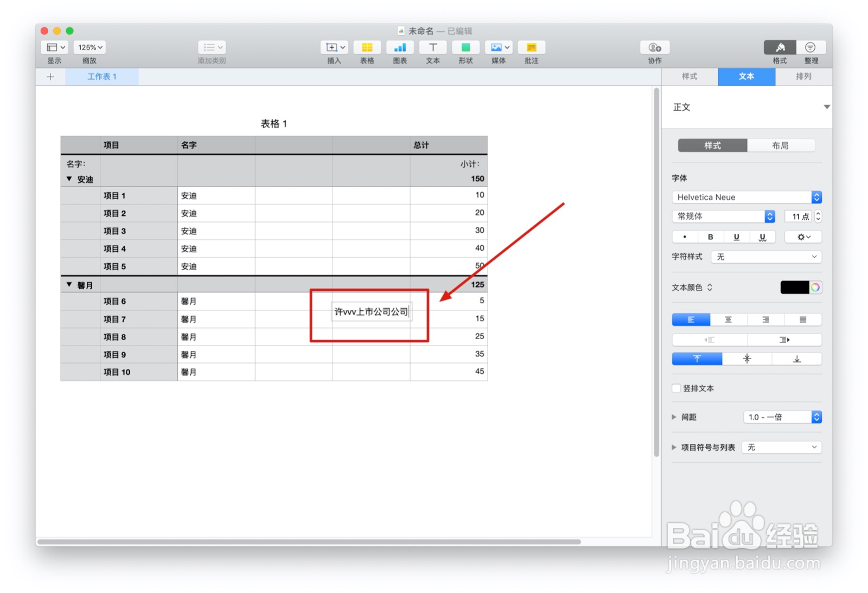Decrease text indent

710,340
